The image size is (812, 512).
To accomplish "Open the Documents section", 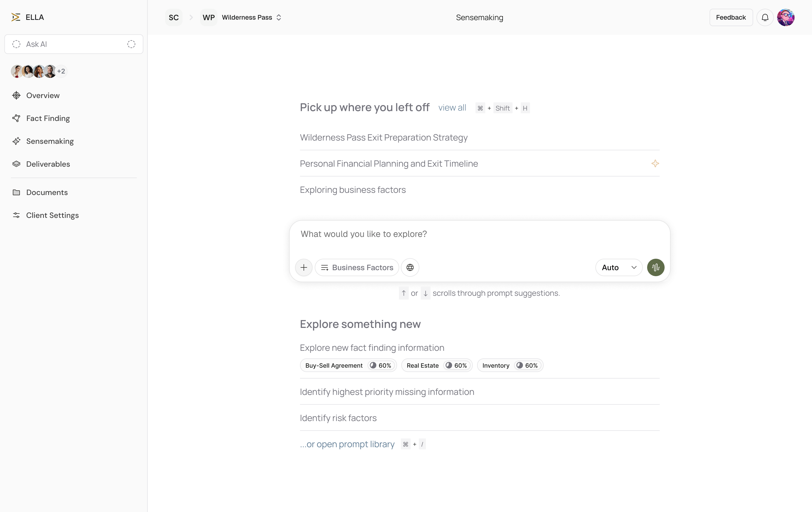I will tap(47, 193).
